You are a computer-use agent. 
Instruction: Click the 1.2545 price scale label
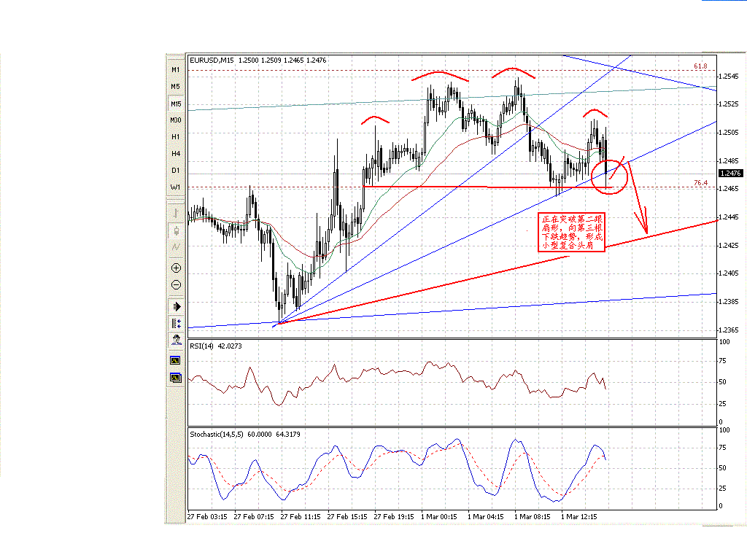[x=729, y=76]
